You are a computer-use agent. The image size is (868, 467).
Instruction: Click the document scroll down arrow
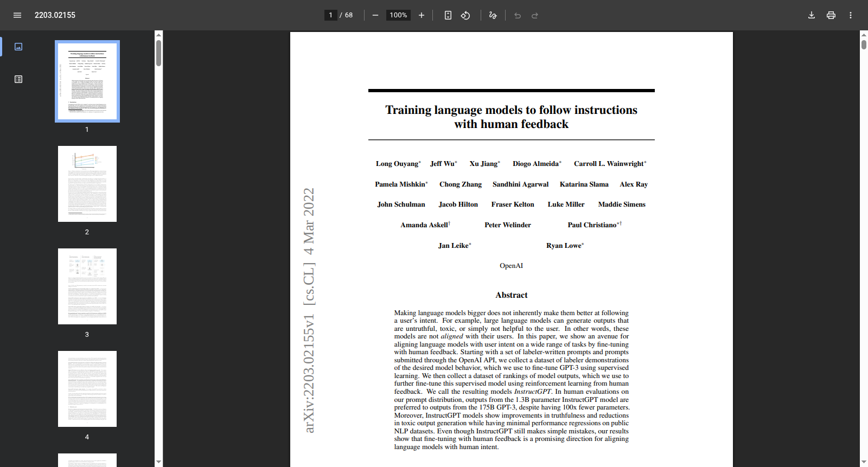864,462
